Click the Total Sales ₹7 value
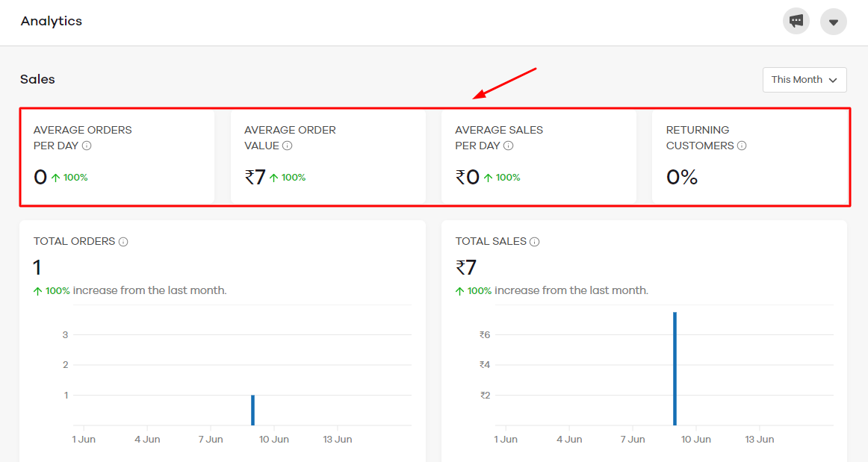The height and width of the screenshot is (462, 868). (466, 267)
